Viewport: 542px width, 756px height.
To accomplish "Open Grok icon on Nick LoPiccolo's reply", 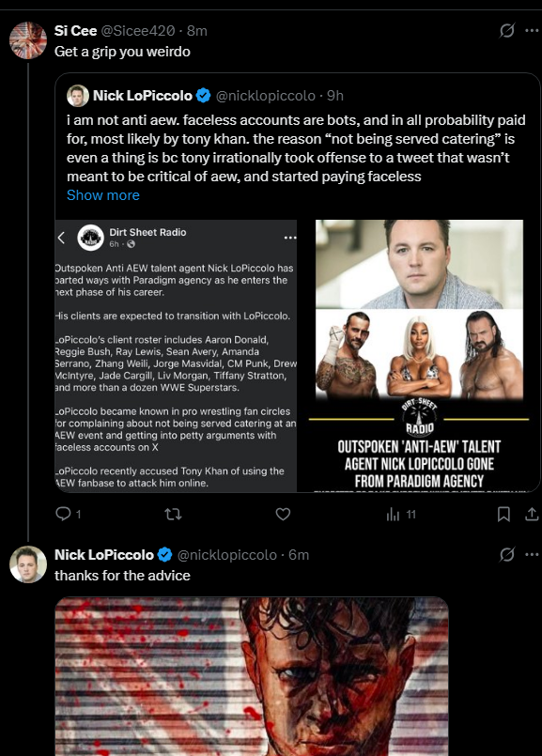I will pos(507,554).
